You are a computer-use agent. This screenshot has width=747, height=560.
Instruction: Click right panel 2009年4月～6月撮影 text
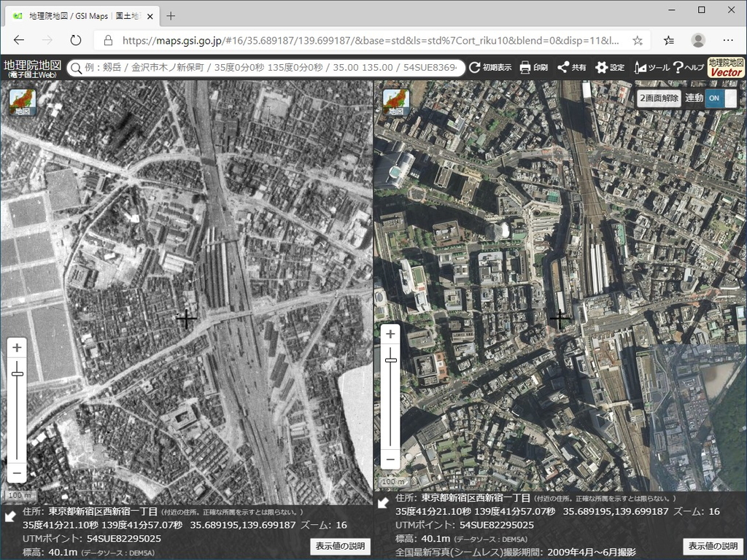tap(592, 552)
